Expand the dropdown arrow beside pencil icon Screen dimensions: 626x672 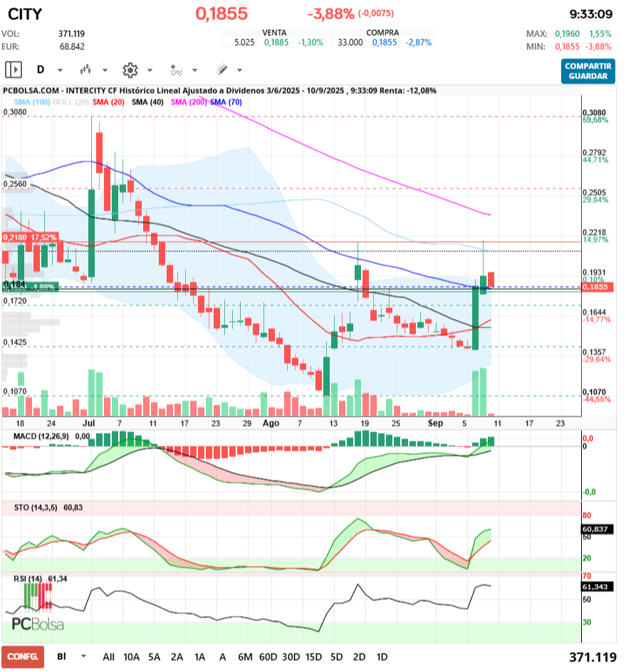(240, 70)
